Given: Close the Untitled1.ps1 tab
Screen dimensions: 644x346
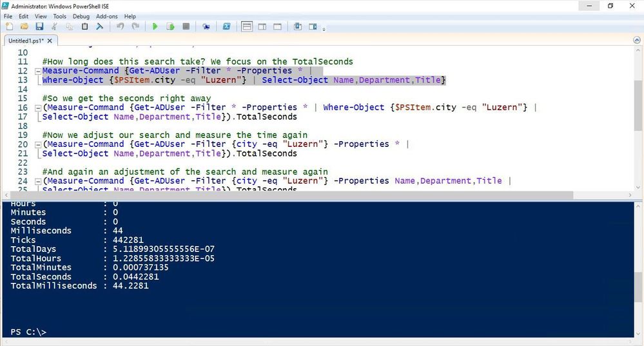Looking at the screenshot, I should click(50, 41).
